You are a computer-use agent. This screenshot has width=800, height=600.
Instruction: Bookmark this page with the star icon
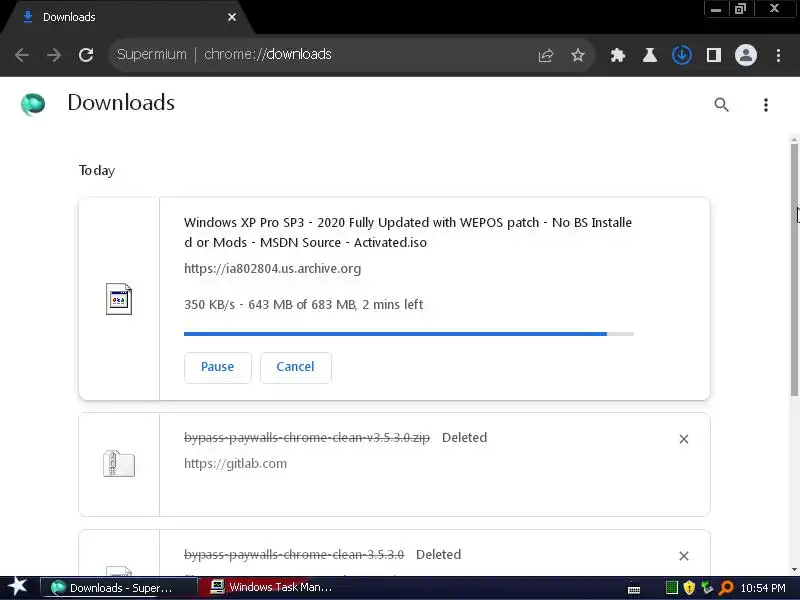tap(578, 55)
